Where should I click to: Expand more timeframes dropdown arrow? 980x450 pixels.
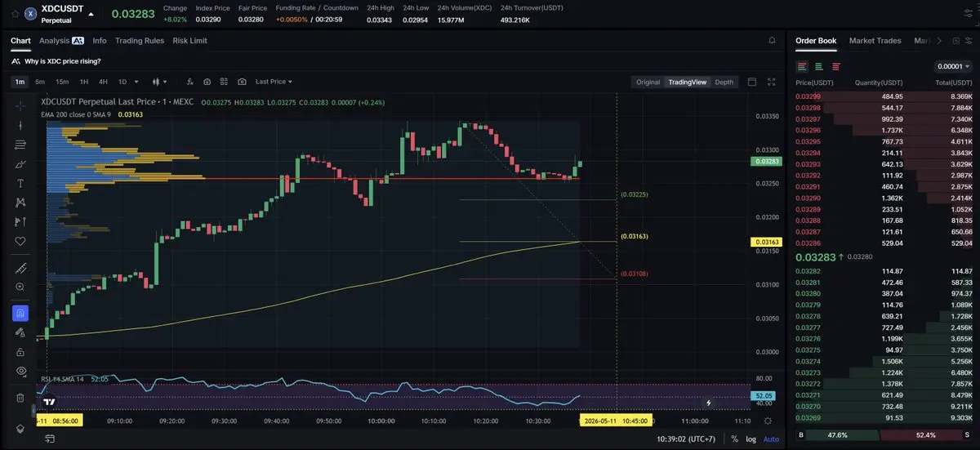coord(136,82)
